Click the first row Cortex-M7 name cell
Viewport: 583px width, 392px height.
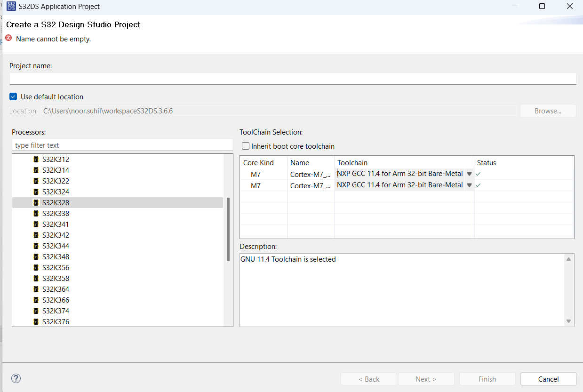click(311, 174)
